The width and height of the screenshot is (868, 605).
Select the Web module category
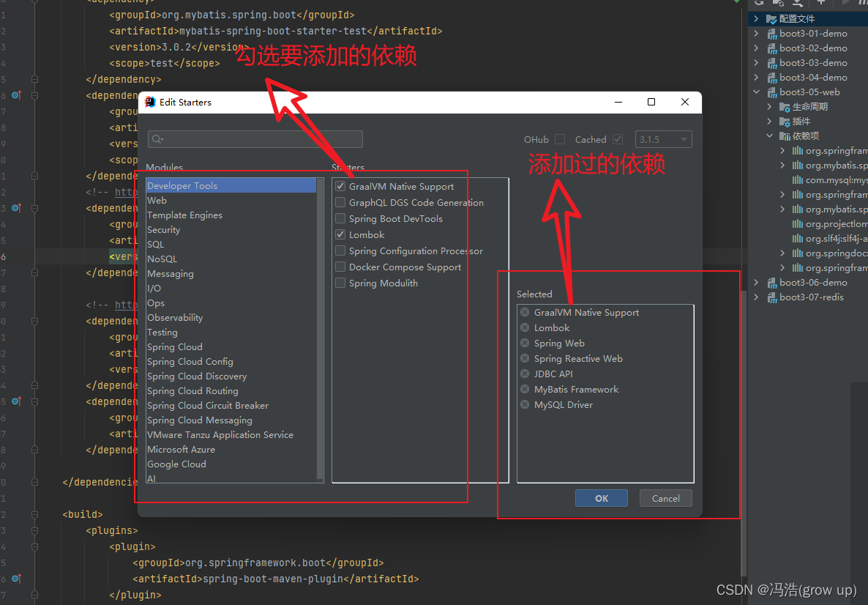231,201
